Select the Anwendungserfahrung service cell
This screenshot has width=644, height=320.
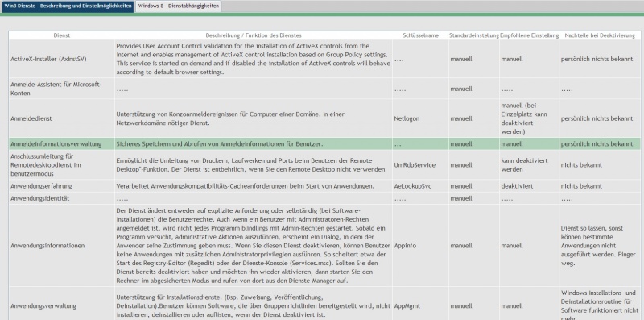62,186
